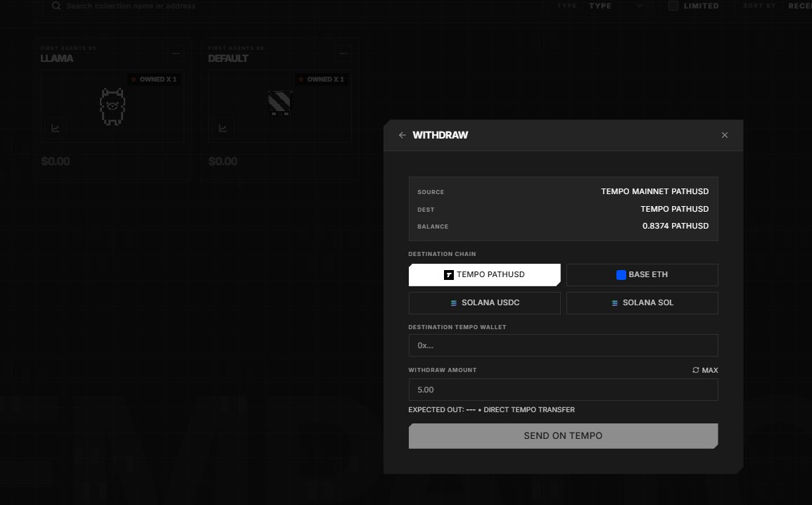Click the blue Base logo icon
Screen dimensions: 812x505
click(x=621, y=275)
